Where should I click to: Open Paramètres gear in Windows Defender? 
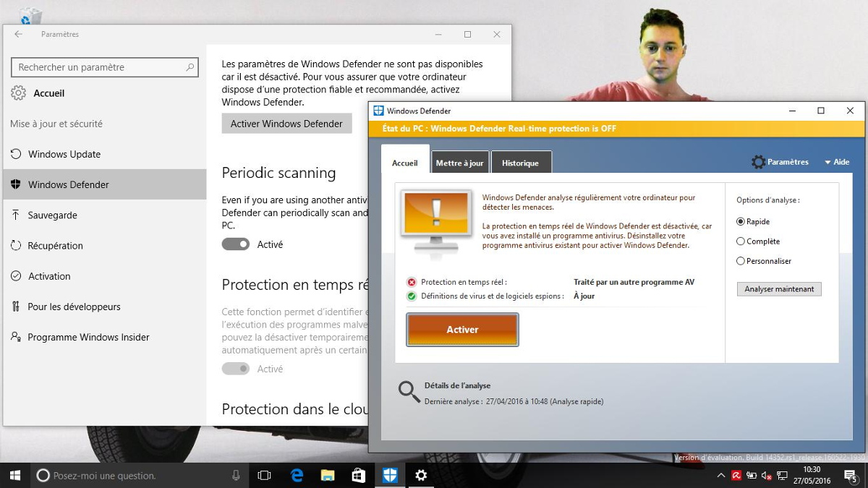[x=758, y=162]
